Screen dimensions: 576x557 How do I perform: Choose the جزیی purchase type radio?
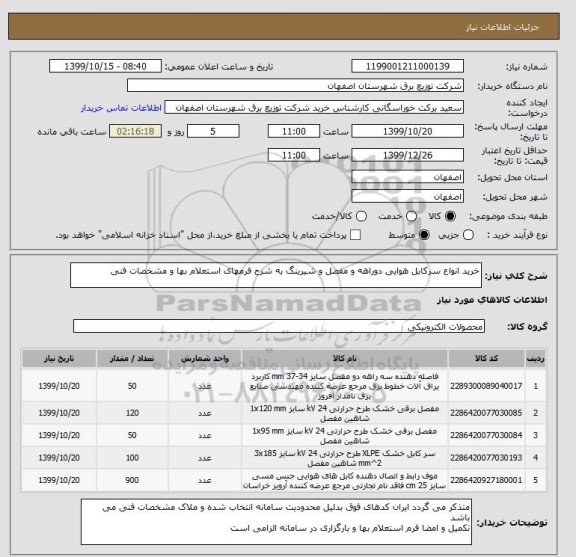tap(468, 235)
